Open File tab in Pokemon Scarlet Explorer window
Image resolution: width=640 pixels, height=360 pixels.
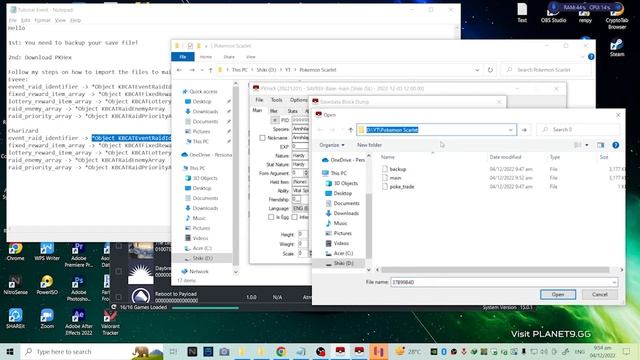click(182, 57)
